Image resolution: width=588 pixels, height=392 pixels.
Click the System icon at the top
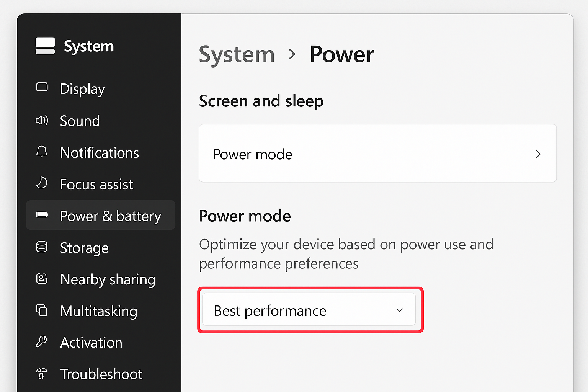tap(45, 46)
